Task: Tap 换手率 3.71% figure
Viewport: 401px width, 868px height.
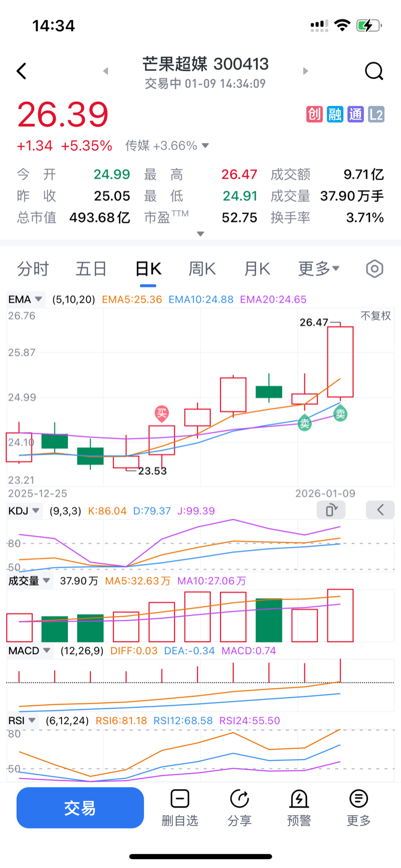Action: (365, 218)
